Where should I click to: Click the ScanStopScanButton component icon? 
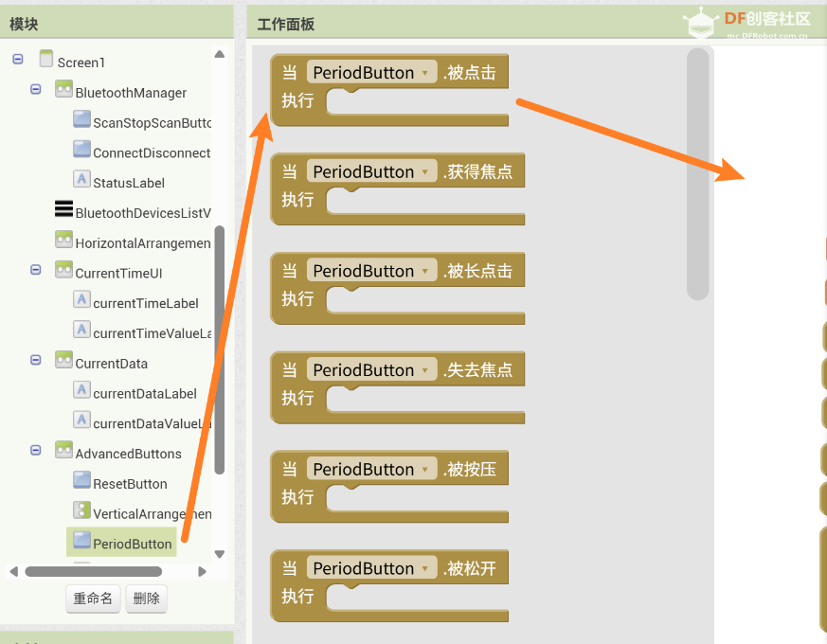coord(81,119)
